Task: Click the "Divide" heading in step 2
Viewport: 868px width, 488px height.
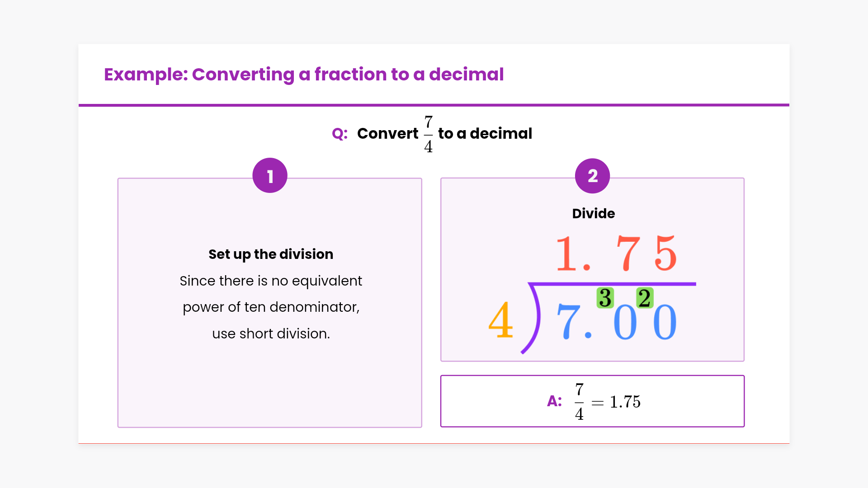Action: point(593,214)
